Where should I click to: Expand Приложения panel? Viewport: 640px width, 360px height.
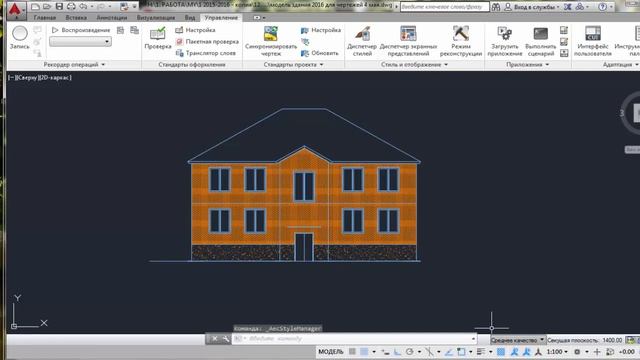point(527,64)
